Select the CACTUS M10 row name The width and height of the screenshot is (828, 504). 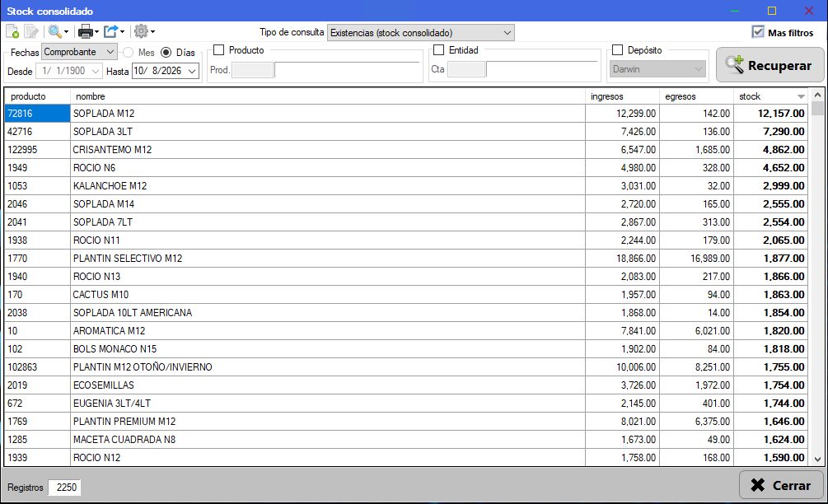click(x=101, y=295)
